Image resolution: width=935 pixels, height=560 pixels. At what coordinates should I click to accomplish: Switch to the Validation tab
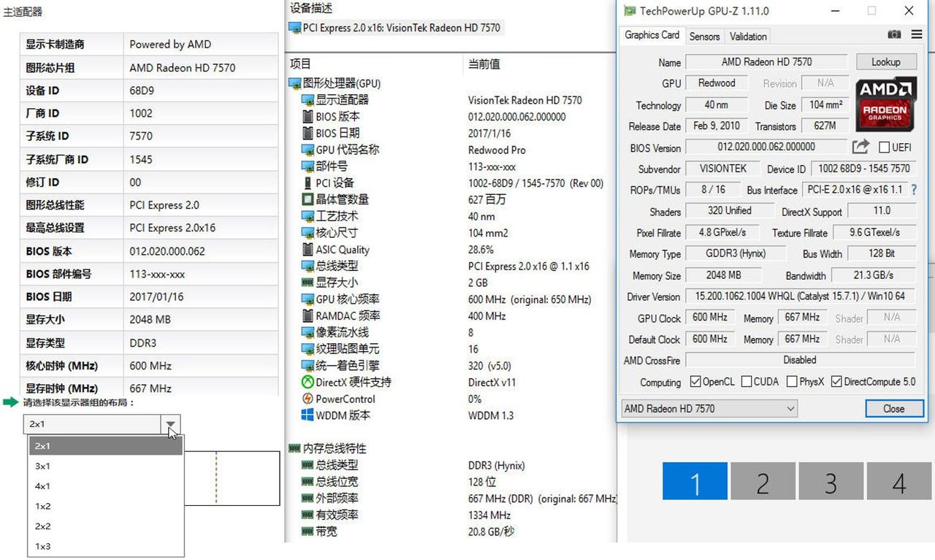point(748,37)
